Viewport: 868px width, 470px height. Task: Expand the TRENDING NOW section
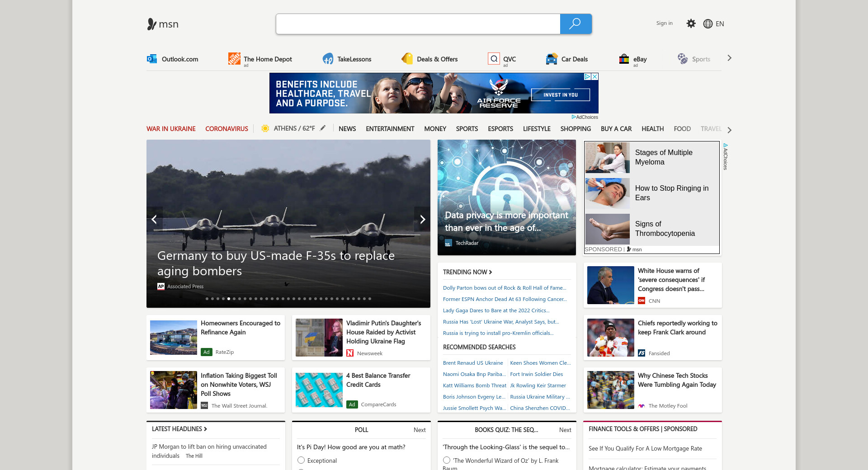tap(467, 272)
